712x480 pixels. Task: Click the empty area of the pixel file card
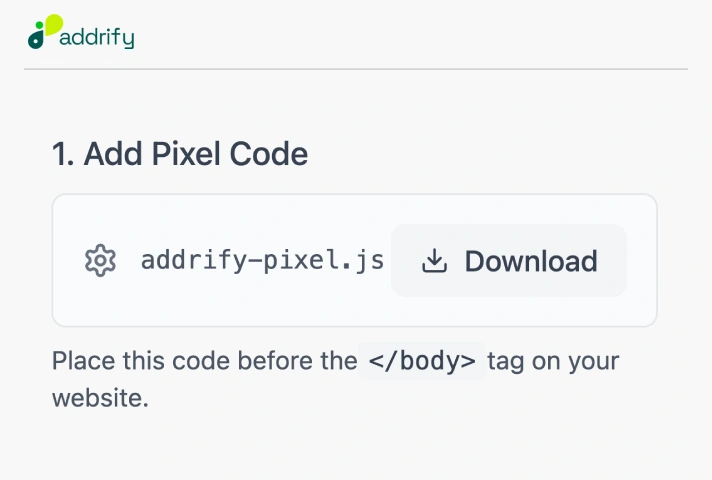pos(354,309)
